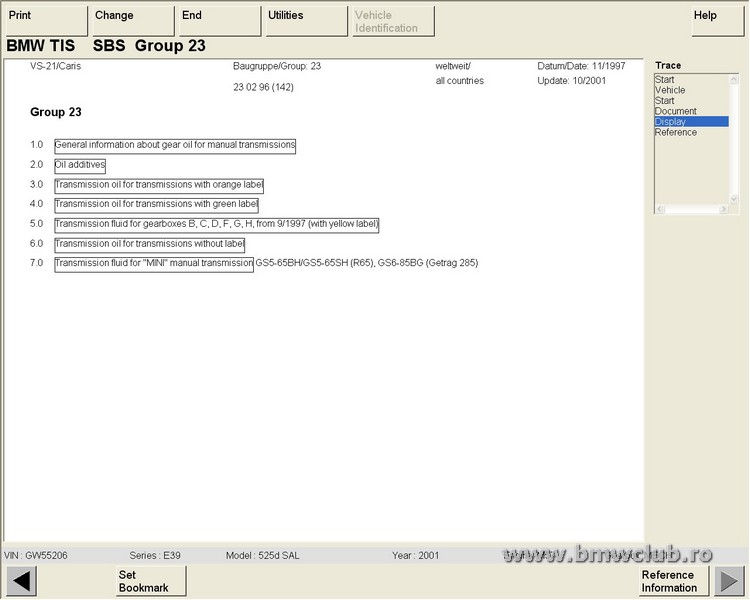Screen dimensions: 750x600
Task: Click the Series : E39 status text
Action: coord(155,556)
